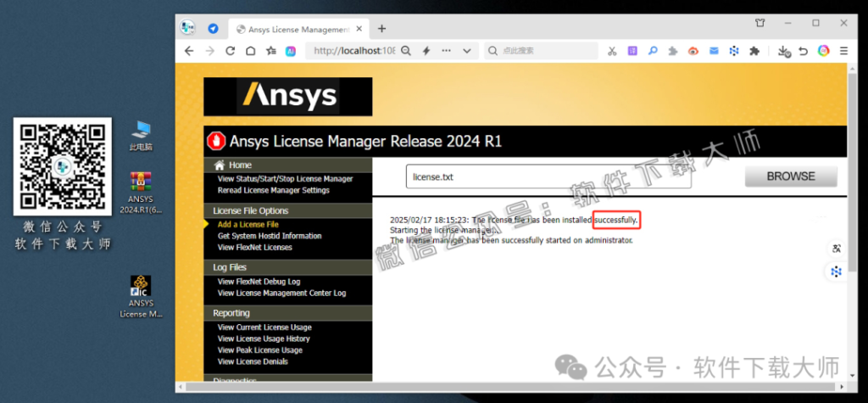Open the Weibo eye extension icon
The image size is (868, 403).
pos(693,51)
